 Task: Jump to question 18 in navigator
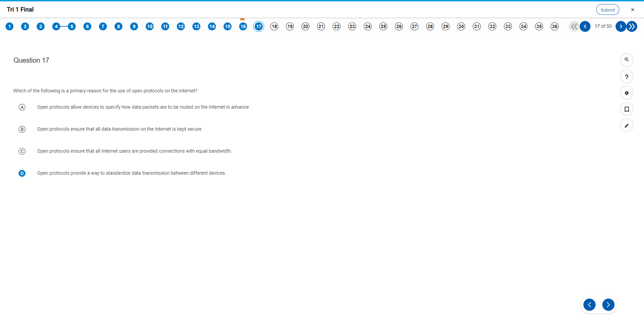[x=274, y=26]
